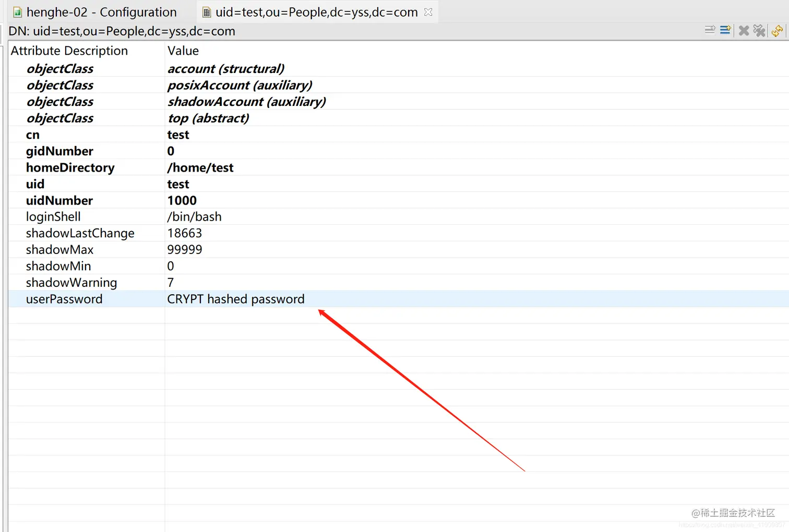Select the account (structural) value
Screen dimensions: 789x532
click(226, 69)
